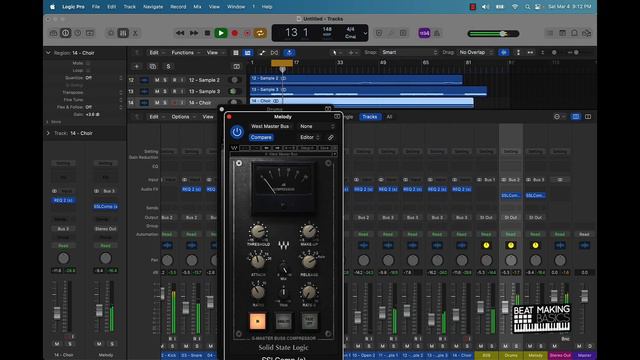This screenshot has height=360, width=640.
Task: Mute the Master channel strip
Action: (x=579, y=346)
